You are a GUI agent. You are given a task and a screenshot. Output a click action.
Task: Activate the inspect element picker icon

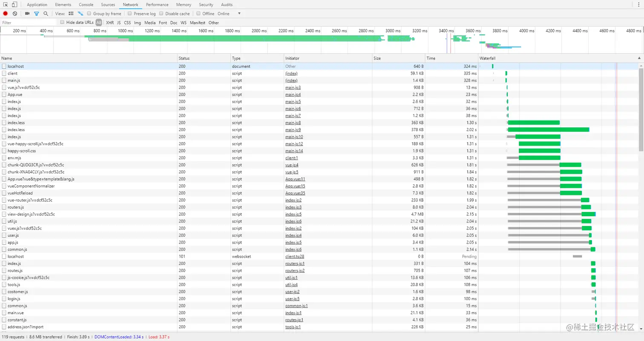click(x=6, y=5)
